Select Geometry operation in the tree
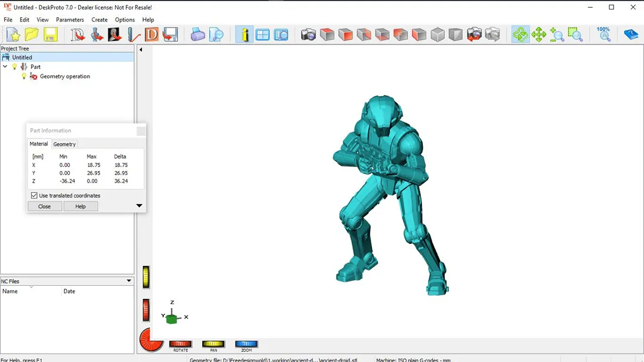 65,76
